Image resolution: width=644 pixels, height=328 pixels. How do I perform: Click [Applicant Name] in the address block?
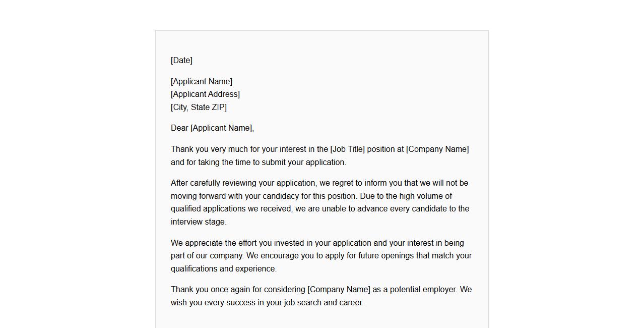coord(202,82)
